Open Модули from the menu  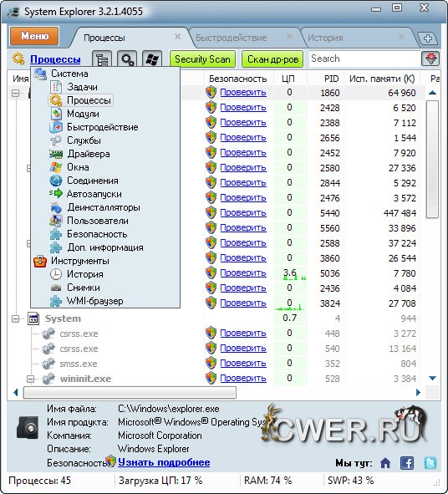(x=83, y=114)
